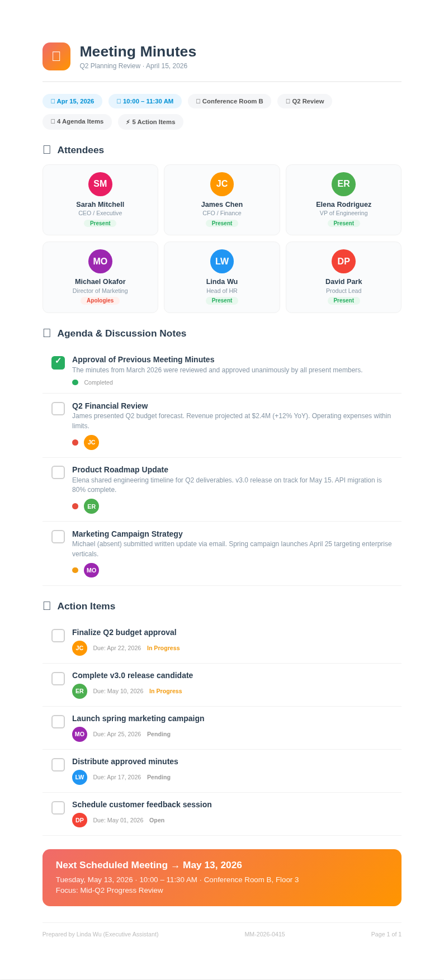The height and width of the screenshot is (980, 444).
Task: Check the Complete v3.0 release candidate box
Action: coord(58,678)
